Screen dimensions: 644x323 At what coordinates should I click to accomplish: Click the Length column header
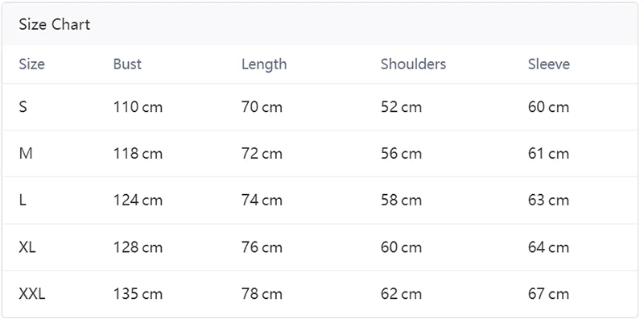tap(264, 64)
